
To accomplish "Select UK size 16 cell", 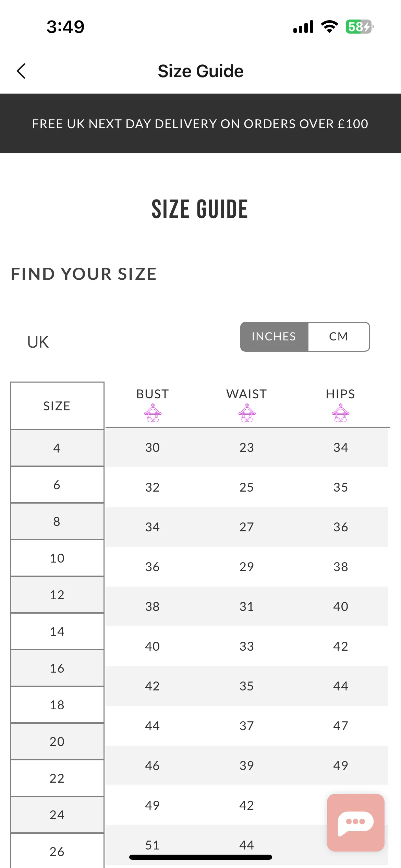I will 57,668.
